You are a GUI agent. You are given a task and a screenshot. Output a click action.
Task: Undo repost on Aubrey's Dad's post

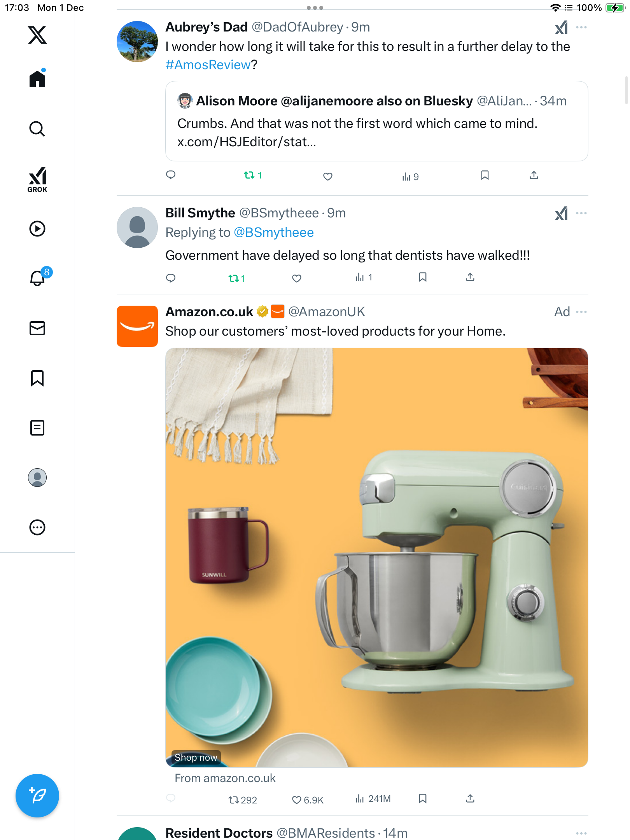tap(252, 175)
